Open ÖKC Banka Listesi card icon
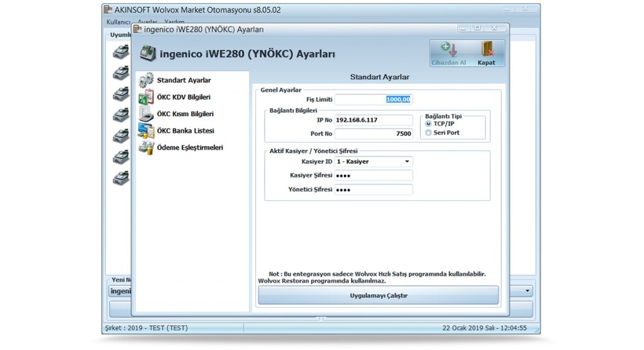The width and height of the screenshot is (644, 350). pyautogui.click(x=146, y=131)
